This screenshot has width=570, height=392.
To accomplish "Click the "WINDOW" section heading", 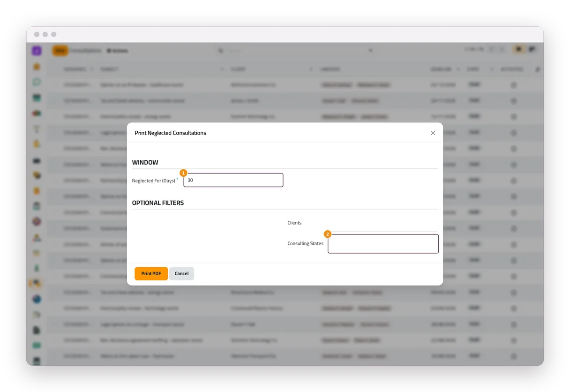I will click(x=145, y=162).
